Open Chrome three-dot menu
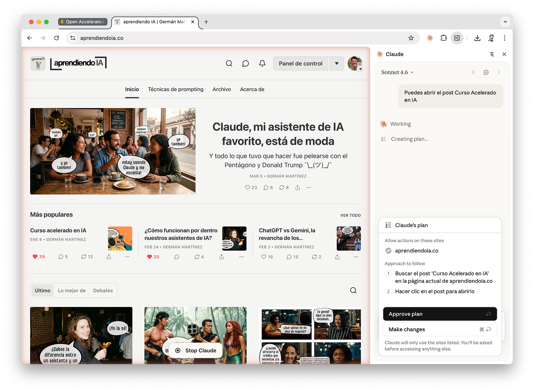534x392 pixels. (x=505, y=38)
